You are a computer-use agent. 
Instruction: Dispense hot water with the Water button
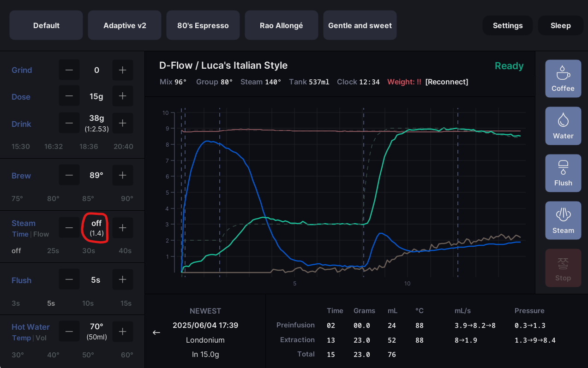click(x=563, y=126)
